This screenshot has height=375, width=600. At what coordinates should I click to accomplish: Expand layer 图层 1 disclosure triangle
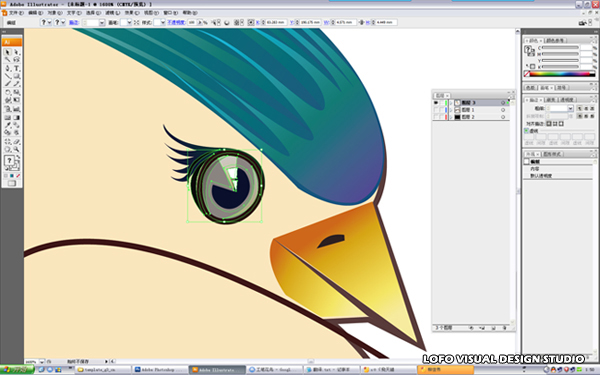click(x=451, y=110)
